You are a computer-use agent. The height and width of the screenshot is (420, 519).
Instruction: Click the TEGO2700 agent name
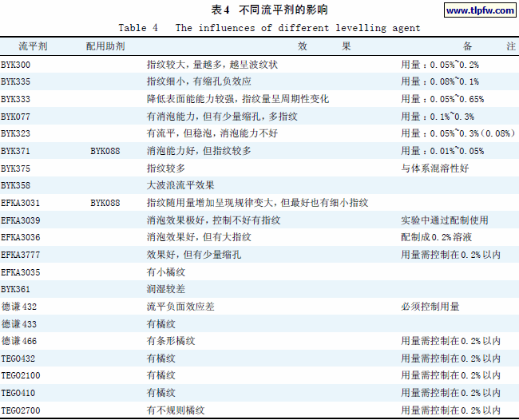[x=20, y=410]
